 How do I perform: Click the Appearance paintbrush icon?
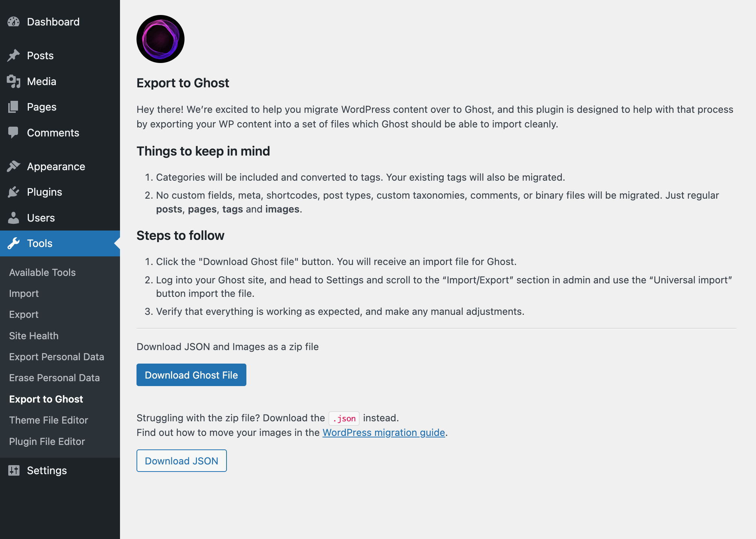click(13, 166)
